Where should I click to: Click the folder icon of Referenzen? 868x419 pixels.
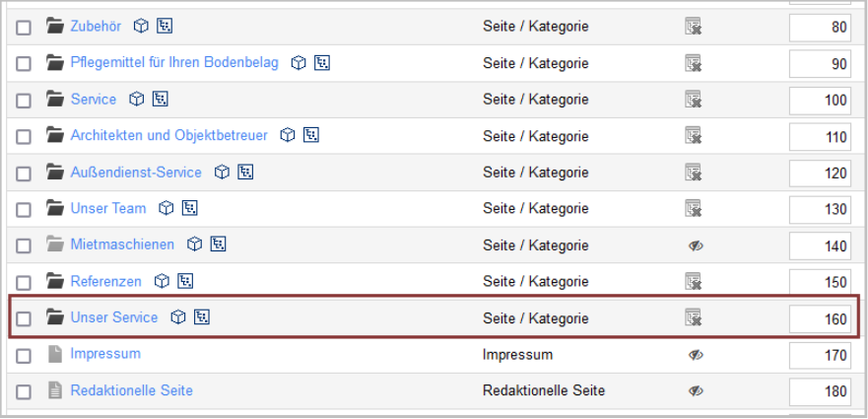(x=55, y=281)
